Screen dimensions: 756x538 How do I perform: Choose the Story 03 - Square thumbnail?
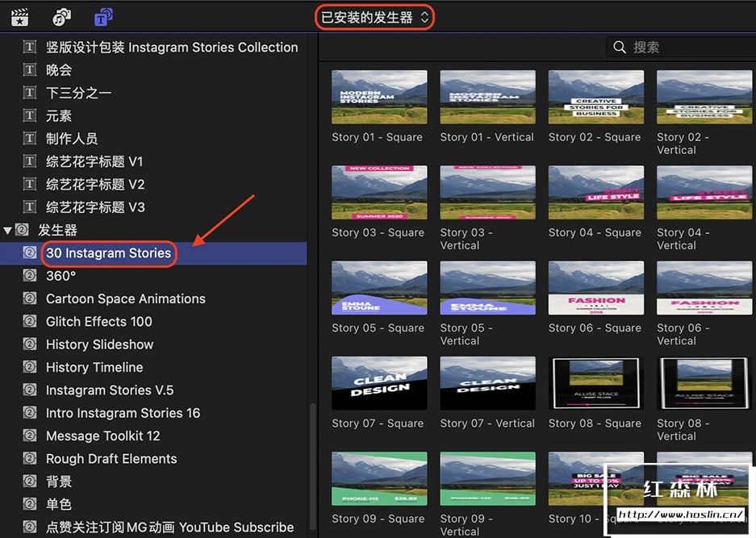click(x=379, y=192)
